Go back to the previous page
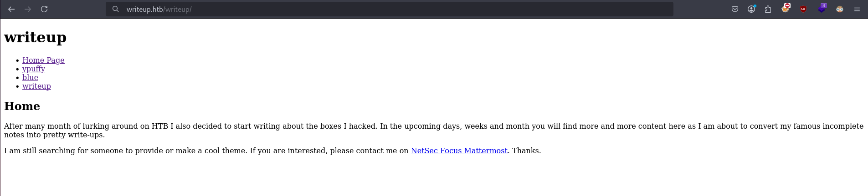The height and width of the screenshot is (196, 868). (x=11, y=9)
